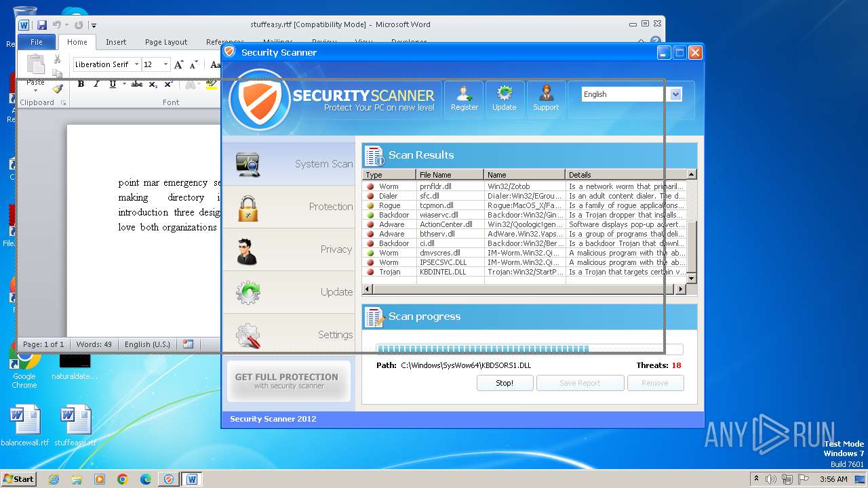Select the KBDINTEL.DLL trojan row

(524, 272)
